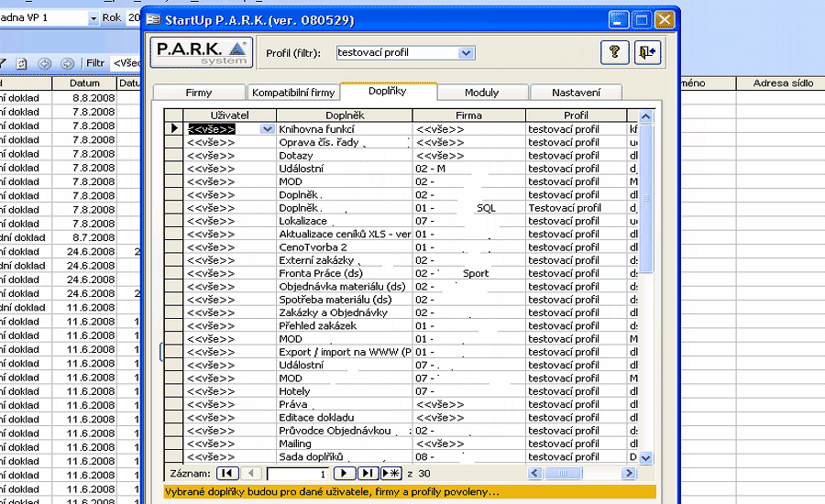The width and height of the screenshot is (825, 504).
Task: Click row selector of the Dotazy row
Action: (173, 155)
